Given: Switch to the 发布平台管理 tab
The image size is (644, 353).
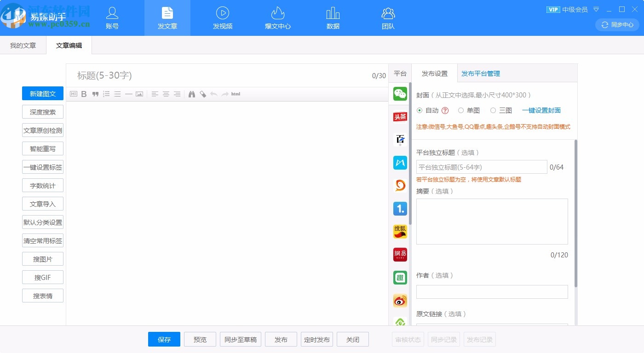Looking at the screenshot, I should (x=480, y=73).
